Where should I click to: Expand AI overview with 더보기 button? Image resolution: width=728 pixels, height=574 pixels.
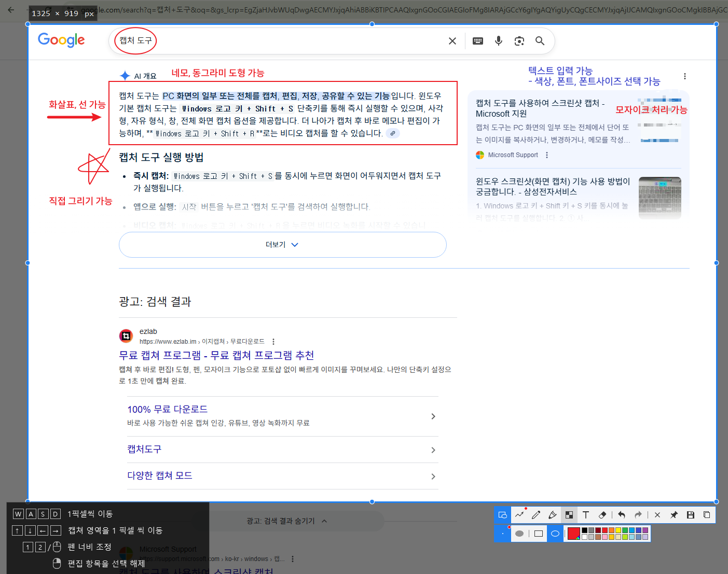tap(283, 245)
